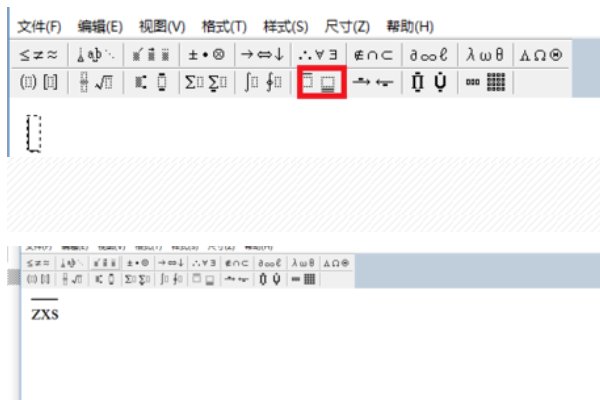This screenshot has width=600, height=400.
Task: Open logical symbols palette ∴∀∃ in empty-slot window
Action: (318, 55)
